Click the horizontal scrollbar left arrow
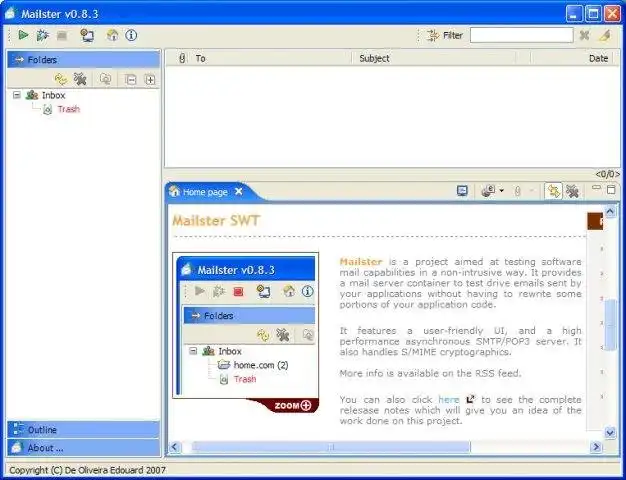The height and width of the screenshot is (480, 626). pos(174,447)
